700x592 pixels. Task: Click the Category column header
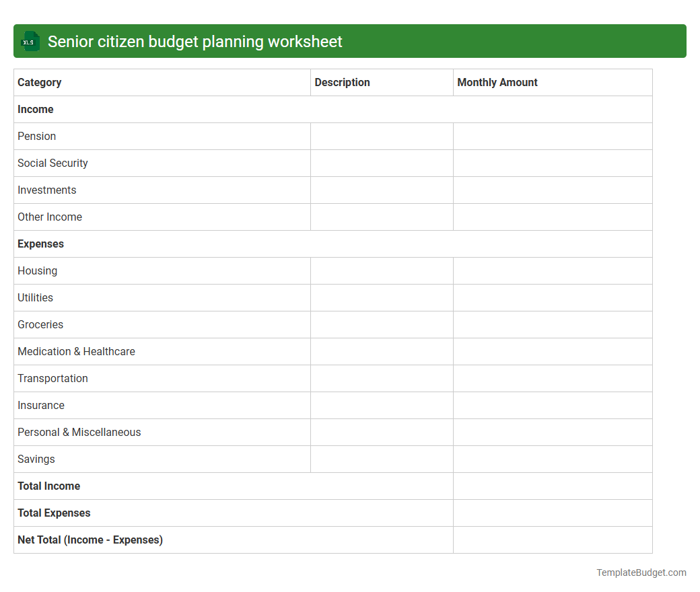click(x=39, y=82)
